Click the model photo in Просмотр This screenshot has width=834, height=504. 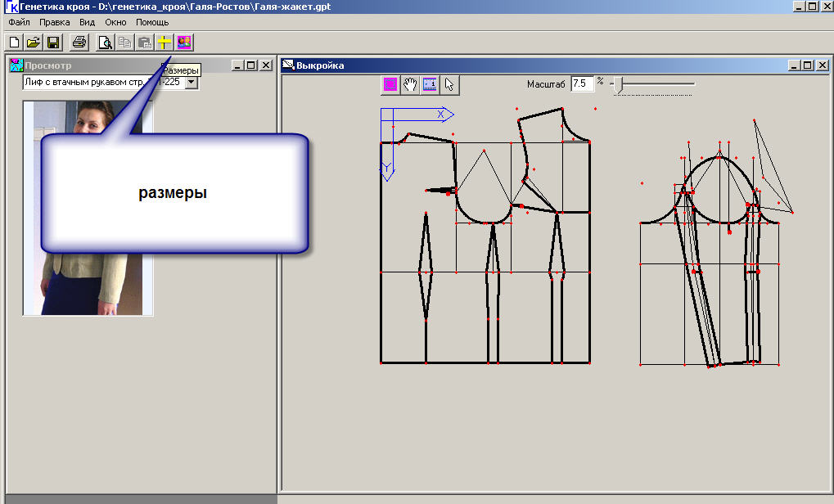point(88,208)
